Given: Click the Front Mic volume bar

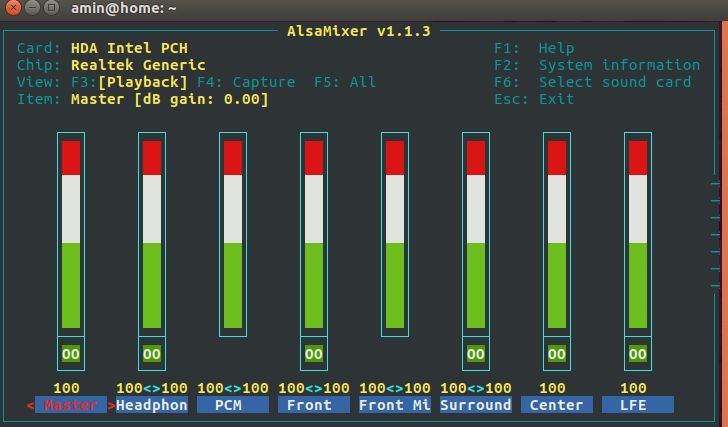Looking at the screenshot, I should (x=395, y=234).
